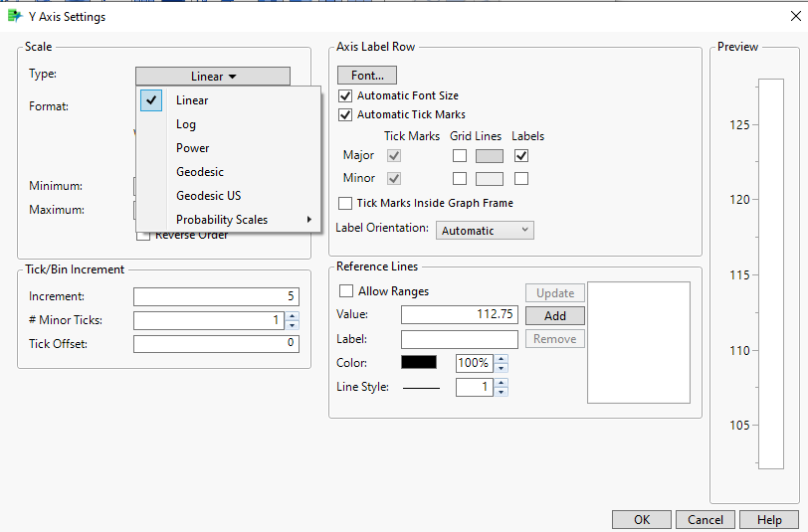Click the reference line Value field
The height and width of the screenshot is (532, 808).
point(460,314)
